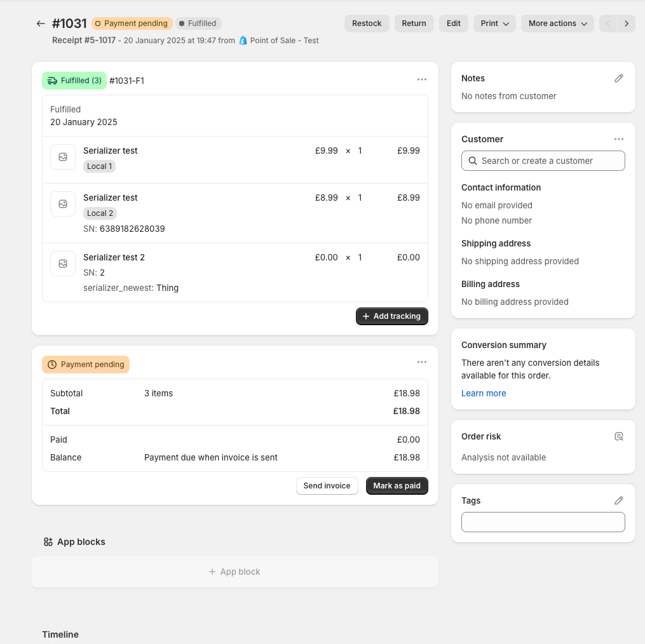Edit order notes with pencil icon
Screen dimensions: 645x644
tap(619, 78)
